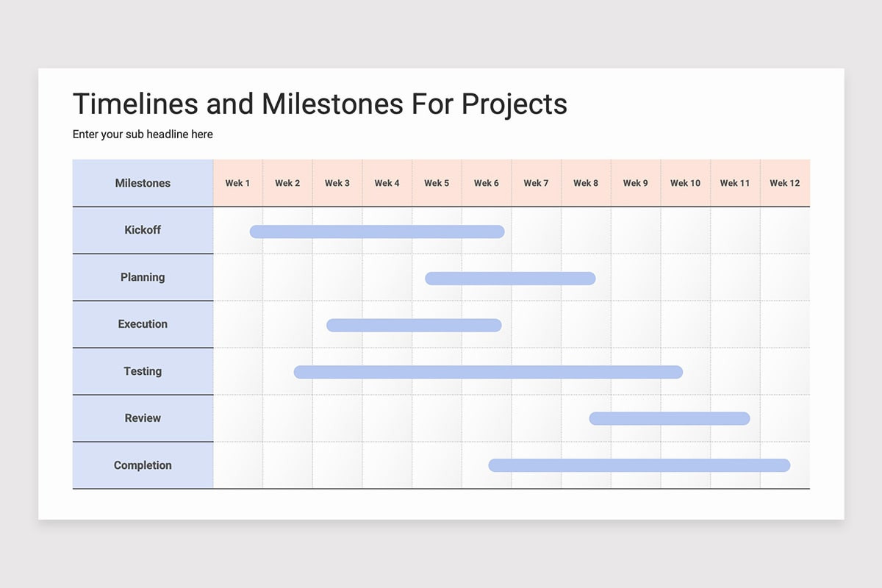Select the Testing timeline bar
The image size is (882, 588).
click(x=488, y=372)
